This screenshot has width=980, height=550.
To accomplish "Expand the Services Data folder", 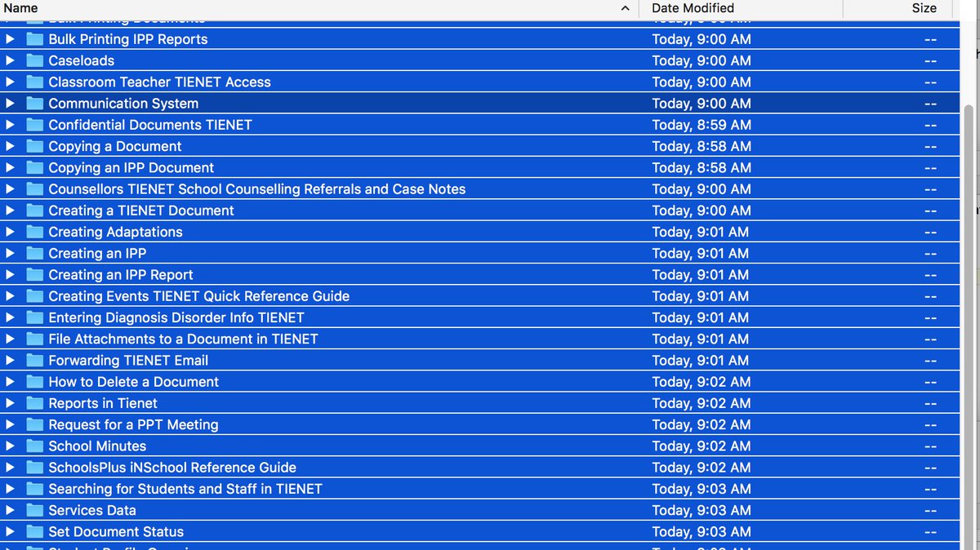I will [10, 510].
